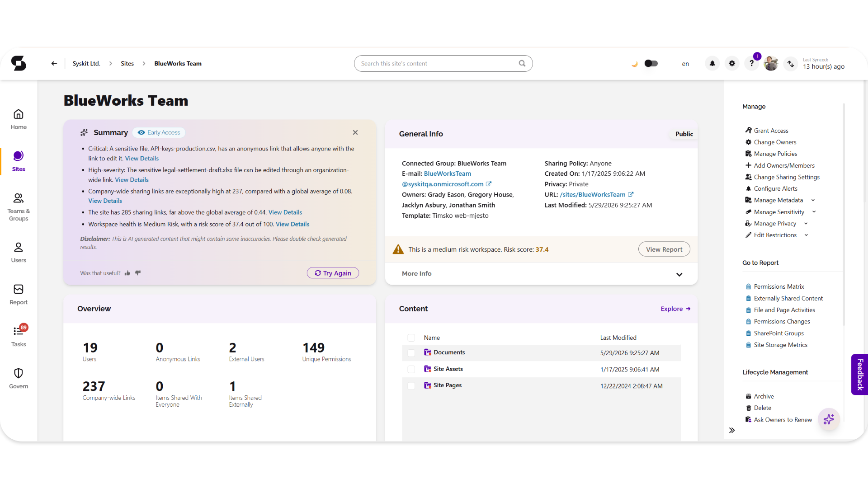Screen dimensions: 868x488
Task: Open user profile avatar
Action: [771, 64]
